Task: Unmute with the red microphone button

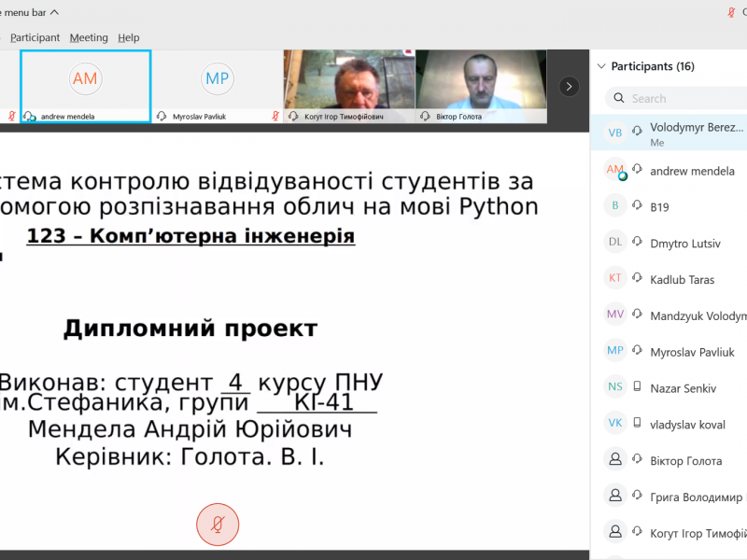Action: pos(217,525)
